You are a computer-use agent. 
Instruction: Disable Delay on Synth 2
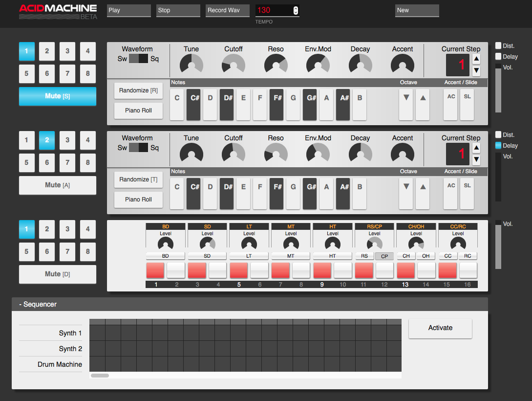click(x=498, y=145)
